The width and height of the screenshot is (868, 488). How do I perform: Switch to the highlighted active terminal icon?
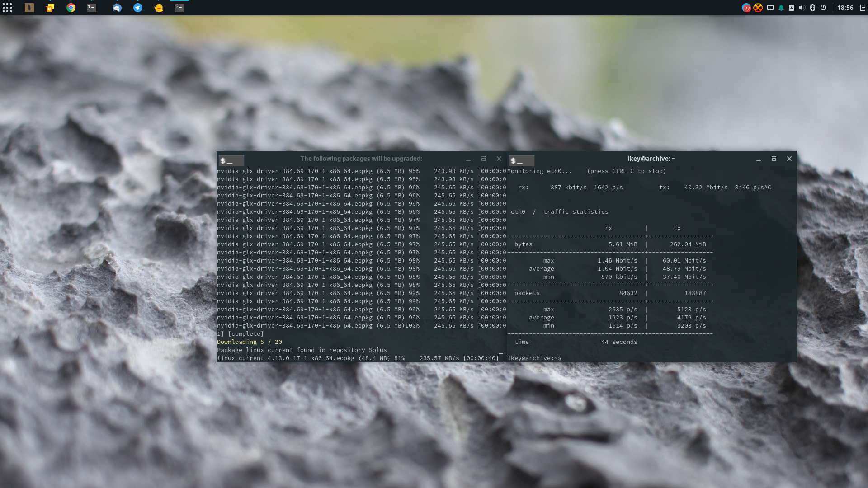click(x=179, y=8)
